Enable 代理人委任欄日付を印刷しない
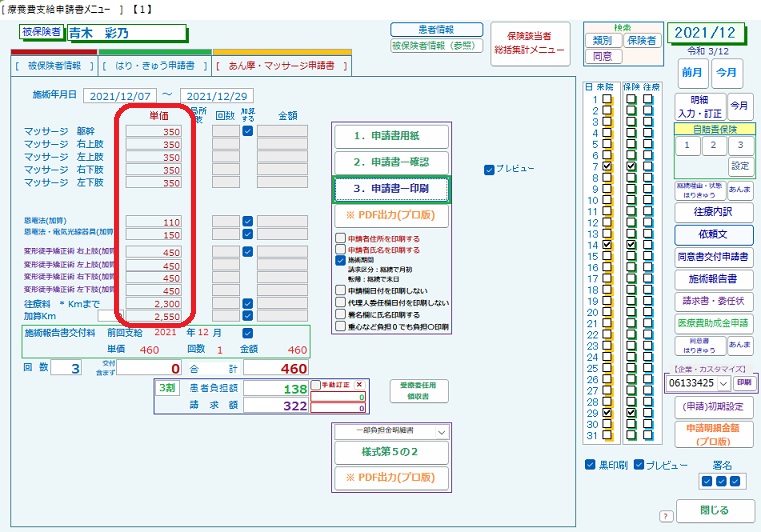This screenshot has height=532, width=761. click(340, 302)
